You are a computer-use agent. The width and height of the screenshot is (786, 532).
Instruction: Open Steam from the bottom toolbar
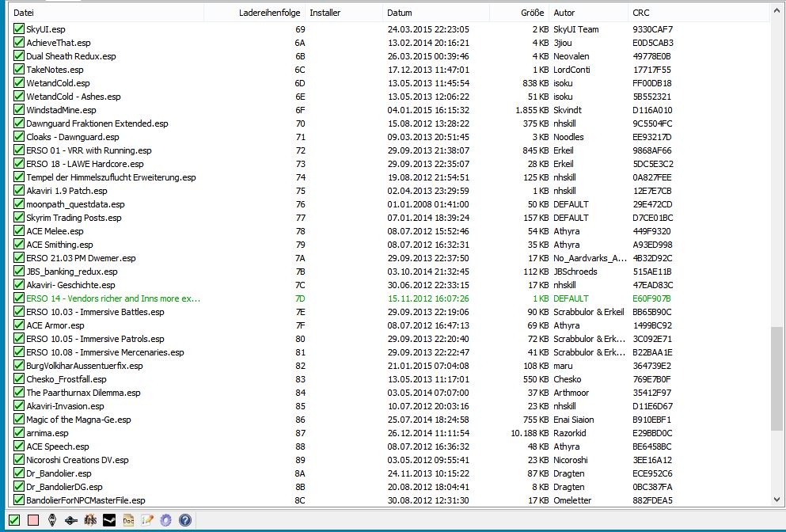[108, 520]
